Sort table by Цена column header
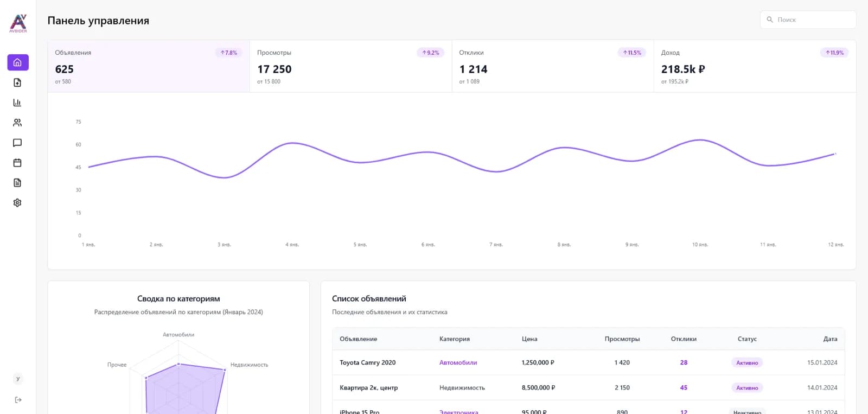This screenshot has width=868, height=414. pos(529,339)
